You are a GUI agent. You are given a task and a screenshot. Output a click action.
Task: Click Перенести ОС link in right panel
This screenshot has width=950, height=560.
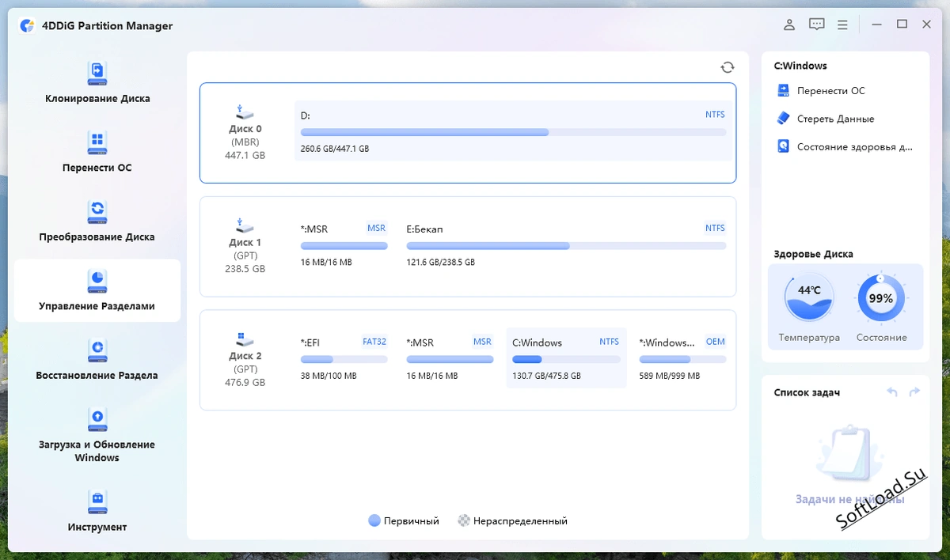[x=831, y=91]
